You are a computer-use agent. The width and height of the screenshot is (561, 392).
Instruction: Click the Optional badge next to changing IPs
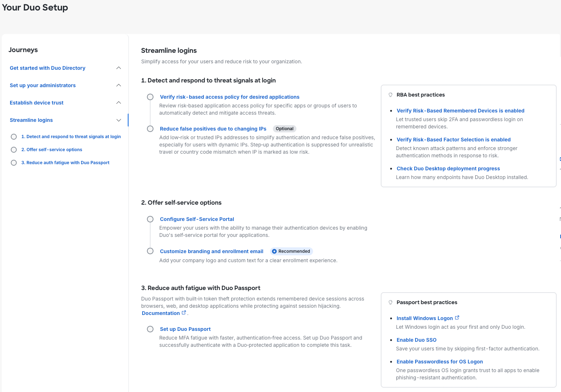[284, 129]
